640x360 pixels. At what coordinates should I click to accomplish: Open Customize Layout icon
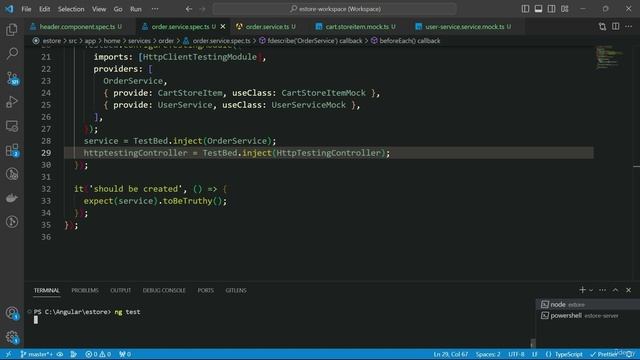pyautogui.click(x=564, y=9)
